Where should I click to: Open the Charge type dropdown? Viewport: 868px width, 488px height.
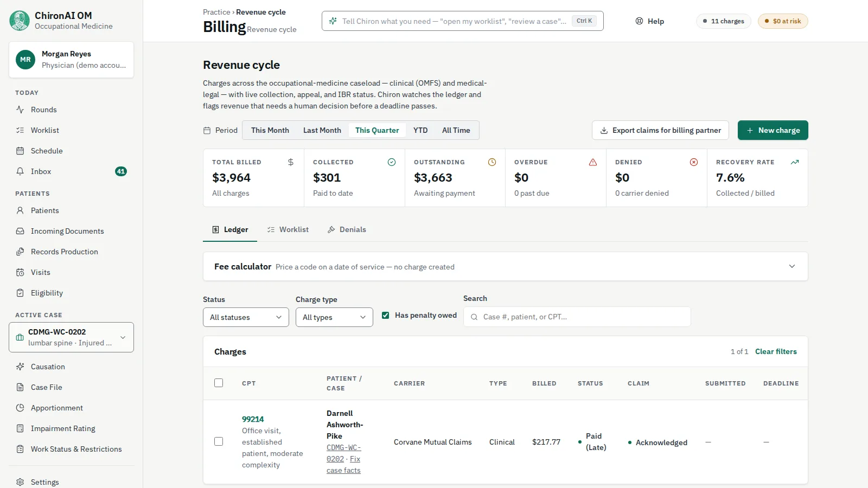(334, 317)
